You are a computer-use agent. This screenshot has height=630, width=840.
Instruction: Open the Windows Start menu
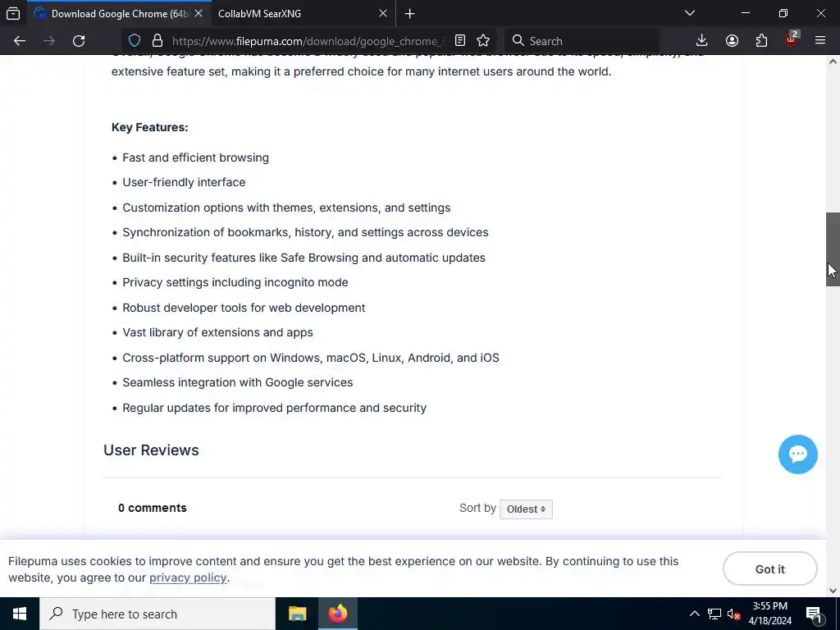pos(20,614)
